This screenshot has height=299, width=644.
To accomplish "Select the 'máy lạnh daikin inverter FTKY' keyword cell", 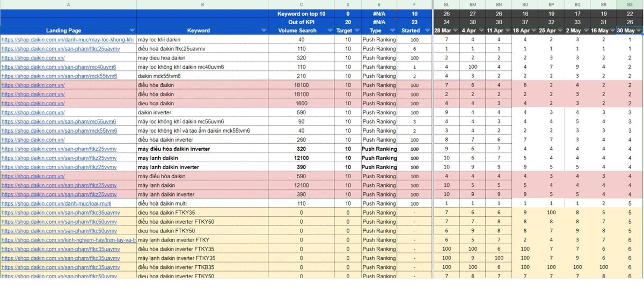I will click(x=202, y=240).
